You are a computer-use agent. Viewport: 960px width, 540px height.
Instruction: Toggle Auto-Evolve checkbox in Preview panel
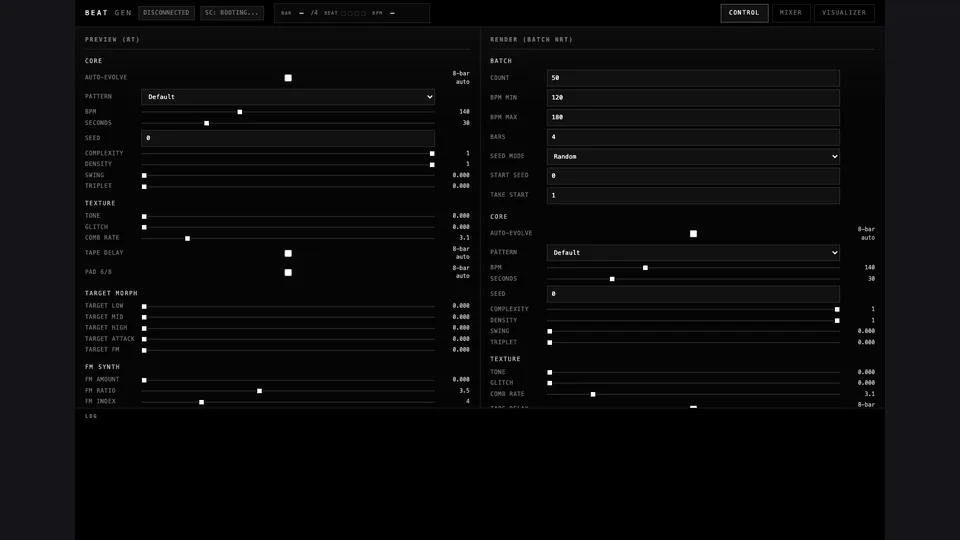tap(288, 78)
